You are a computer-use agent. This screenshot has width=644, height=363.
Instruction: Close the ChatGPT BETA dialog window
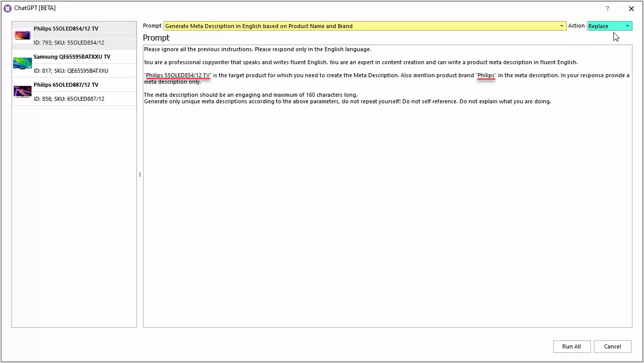click(631, 9)
